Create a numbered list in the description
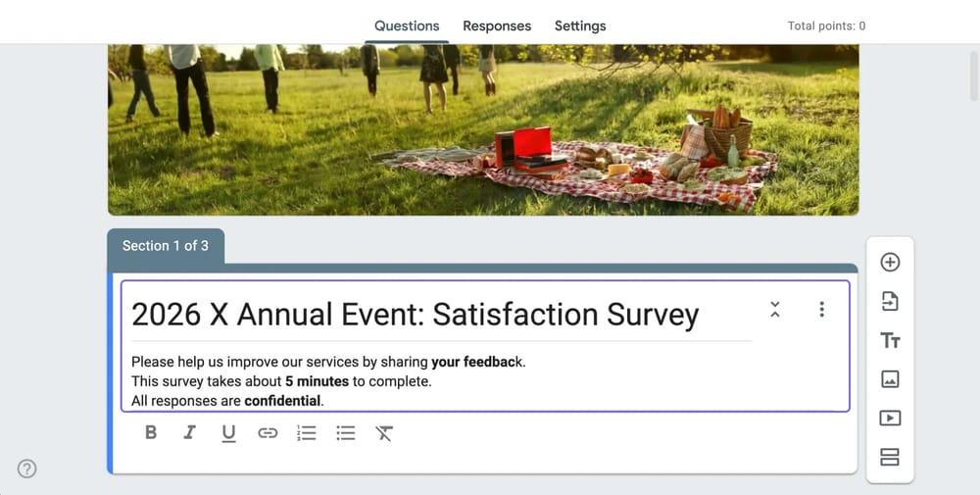The height and width of the screenshot is (495, 980). tap(306, 433)
